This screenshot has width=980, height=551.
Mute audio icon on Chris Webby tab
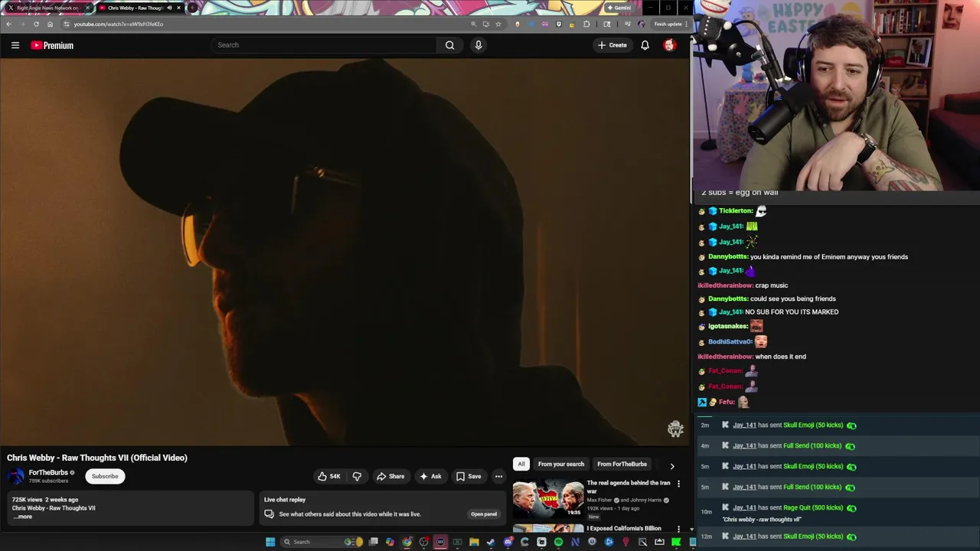tap(169, 8)
